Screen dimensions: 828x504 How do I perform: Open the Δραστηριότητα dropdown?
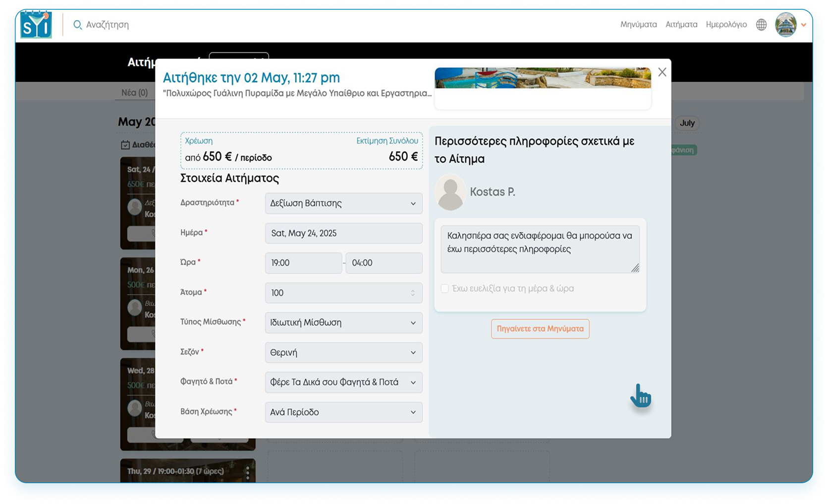[343, 204]
